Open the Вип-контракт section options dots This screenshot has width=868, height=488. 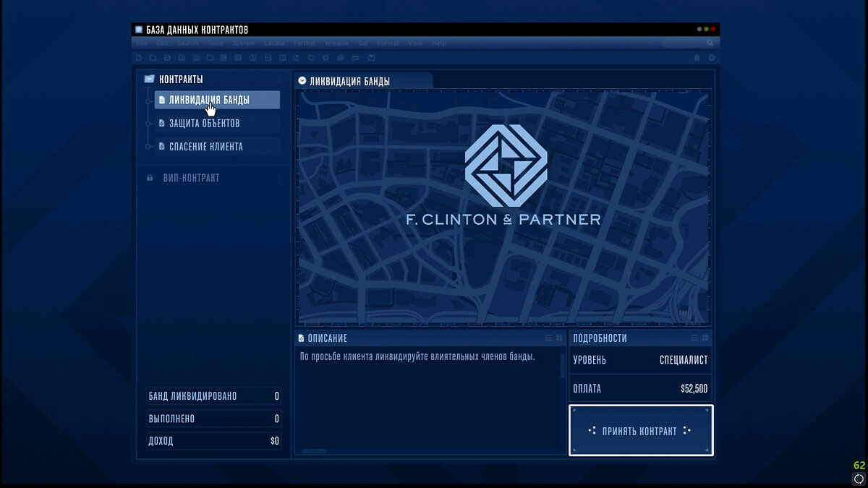click(279, 178)
